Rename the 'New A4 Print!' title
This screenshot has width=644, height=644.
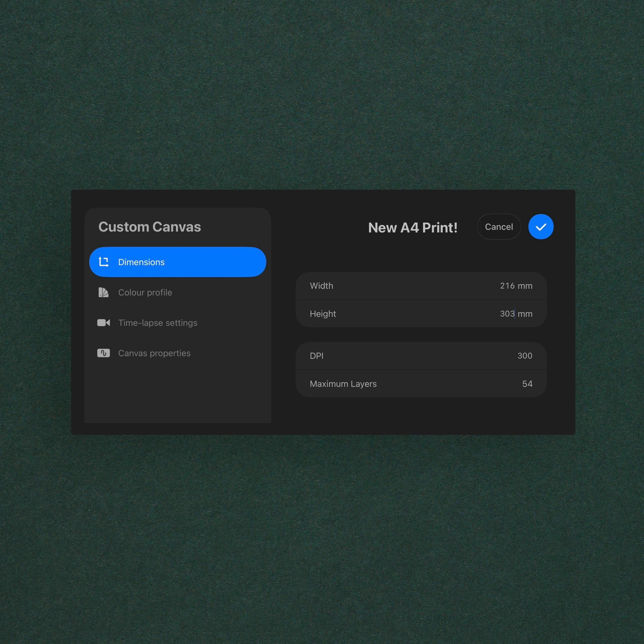[x=413, y=228]
